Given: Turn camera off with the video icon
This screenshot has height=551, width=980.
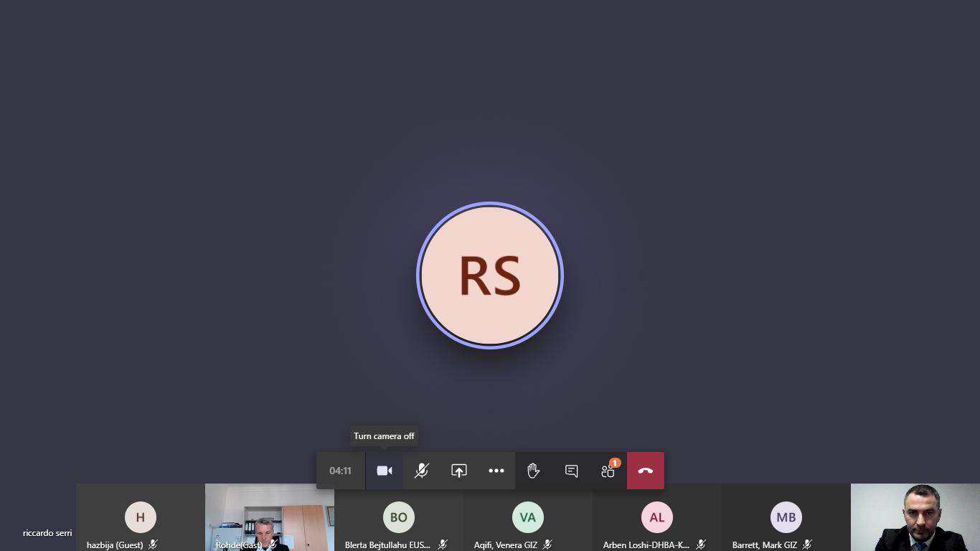Looking at the screenshot, I should 385,471.
